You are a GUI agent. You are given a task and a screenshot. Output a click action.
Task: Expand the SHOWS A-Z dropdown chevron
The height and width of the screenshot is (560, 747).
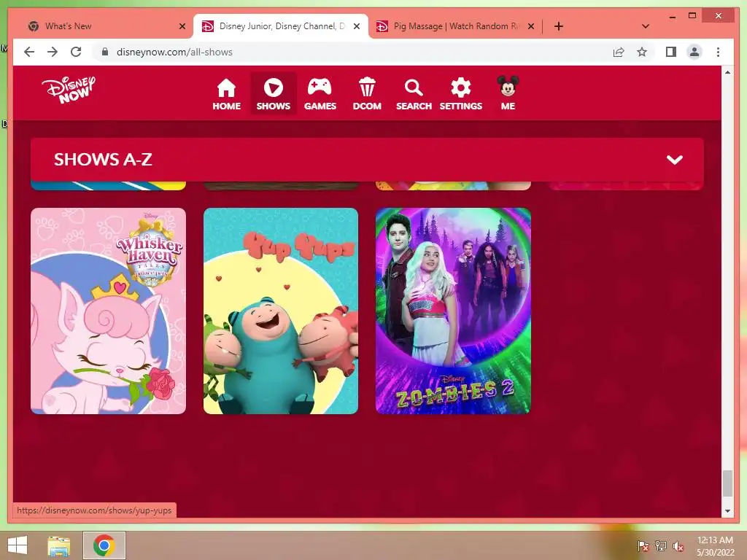tap(675, 160)
